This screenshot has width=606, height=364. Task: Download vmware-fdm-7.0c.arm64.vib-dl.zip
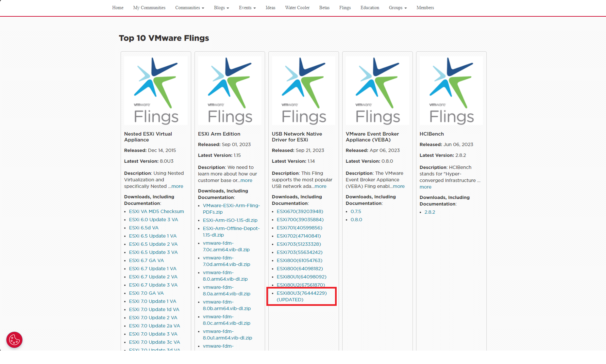(x=226, y=246)
